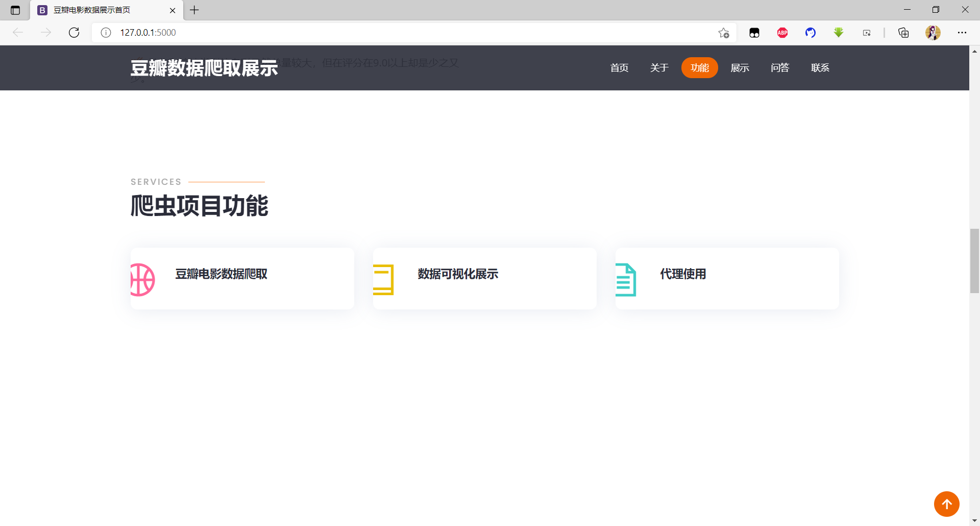Viewport: 980px width, 526px height.
Task: Go back using the browser back arrow
Action: (18, 33)
